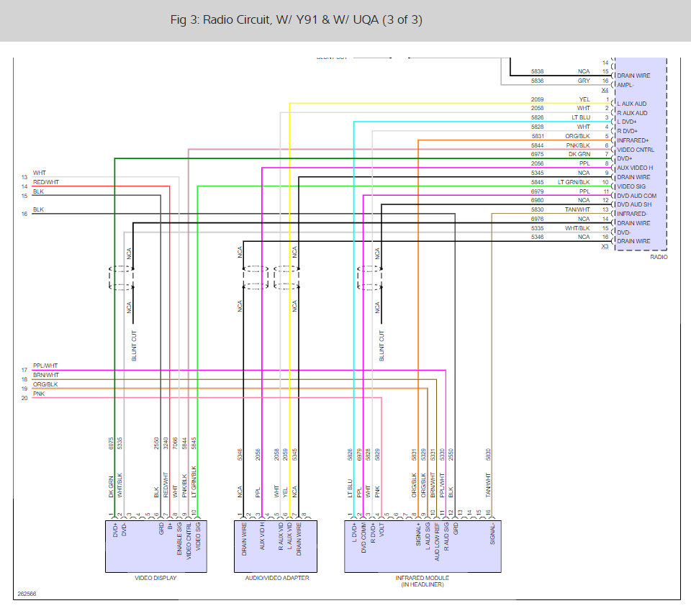Click the RADIO component label

(659, 257)
